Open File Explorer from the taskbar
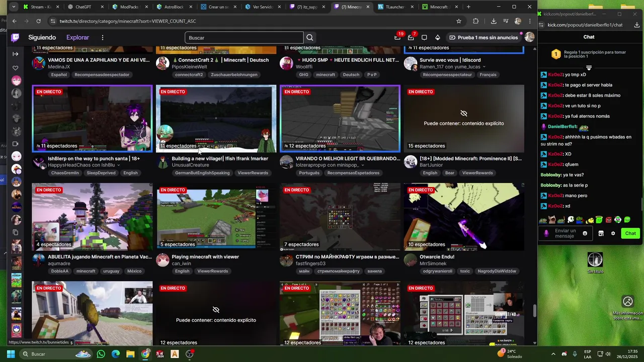 pos(130,354)
